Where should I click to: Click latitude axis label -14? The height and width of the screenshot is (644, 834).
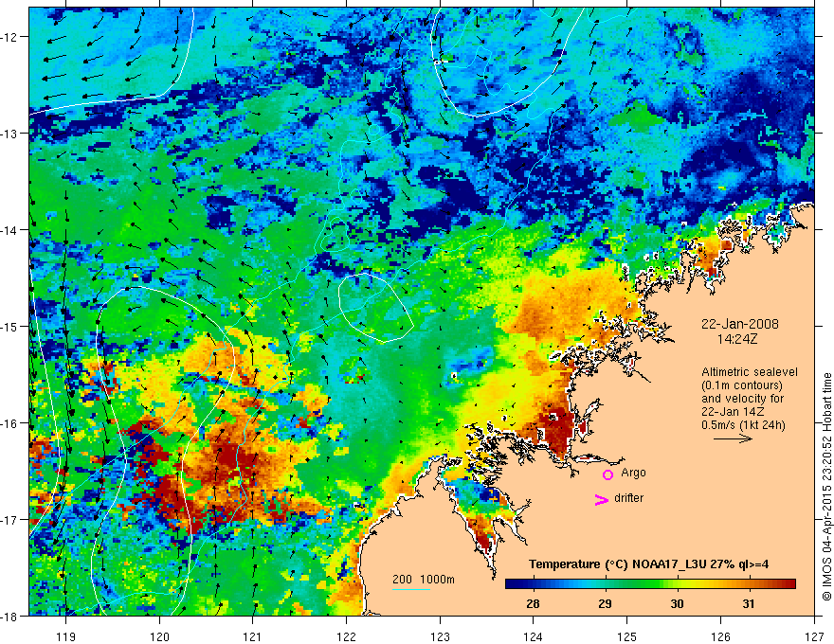(9, 230)
